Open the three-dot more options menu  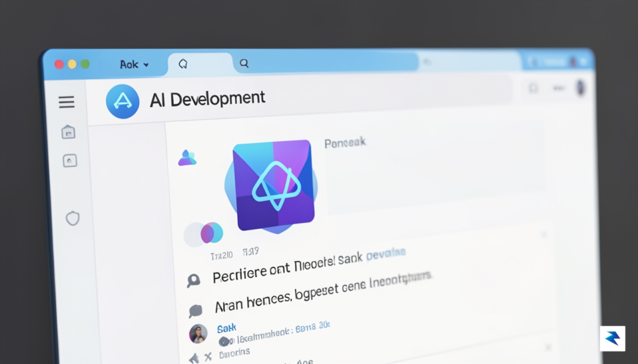point(559,88)
